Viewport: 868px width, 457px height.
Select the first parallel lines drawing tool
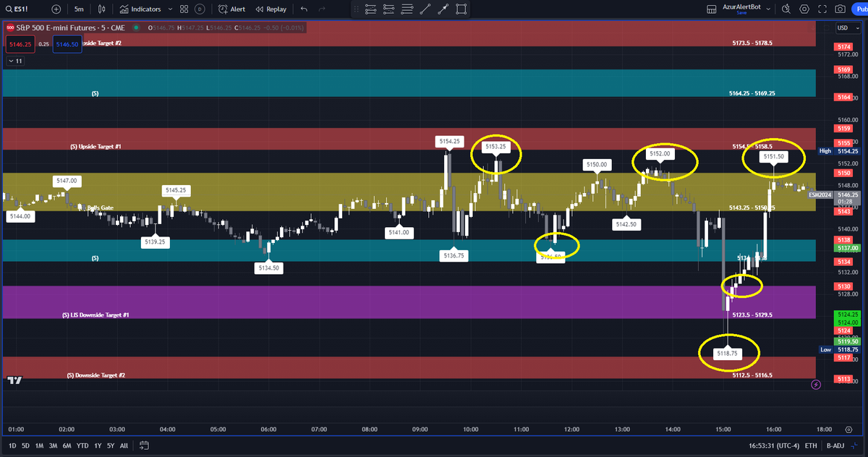[x=371, y=9]
